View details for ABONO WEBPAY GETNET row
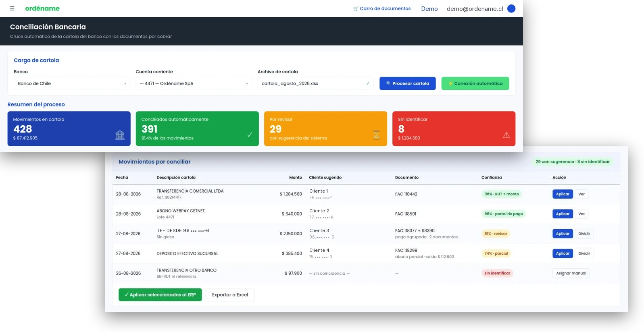Viewport: 644px width, 332px height. coord(581,214)
